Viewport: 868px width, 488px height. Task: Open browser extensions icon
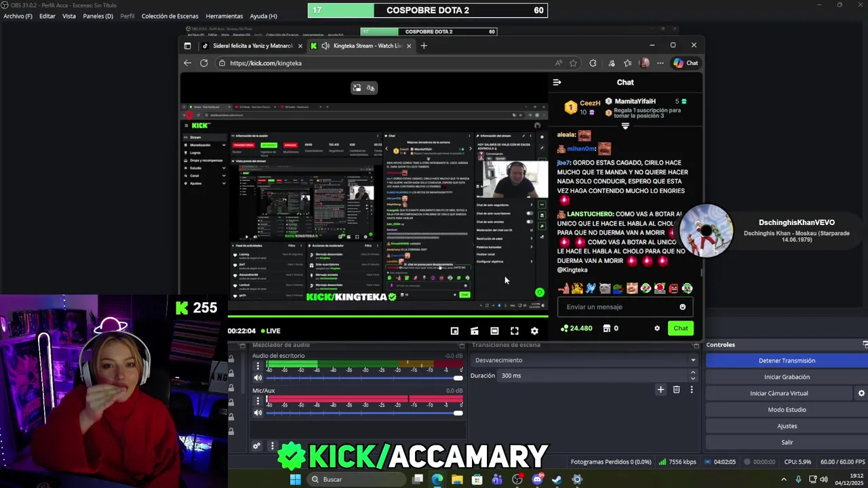click(593, 63)
